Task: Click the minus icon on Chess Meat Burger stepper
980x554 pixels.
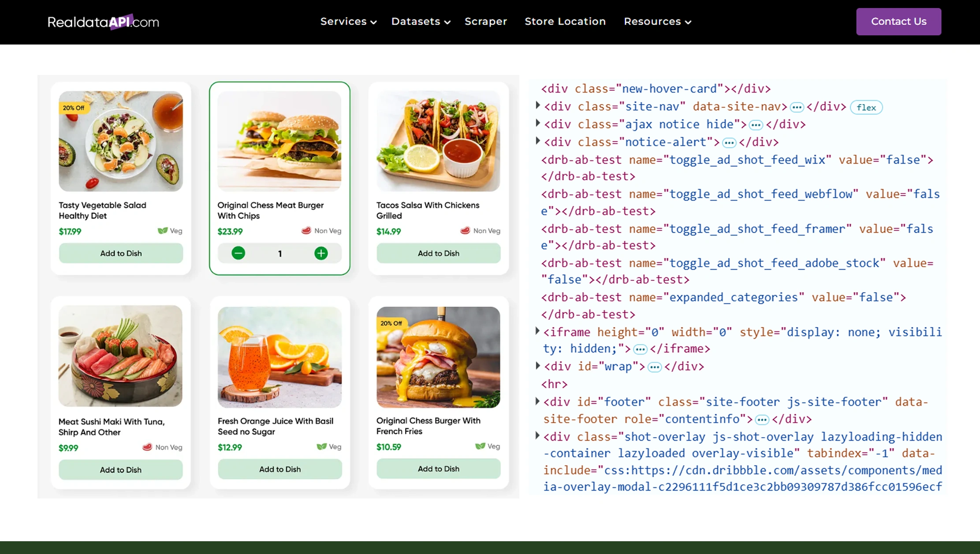Action: point(238,253)
